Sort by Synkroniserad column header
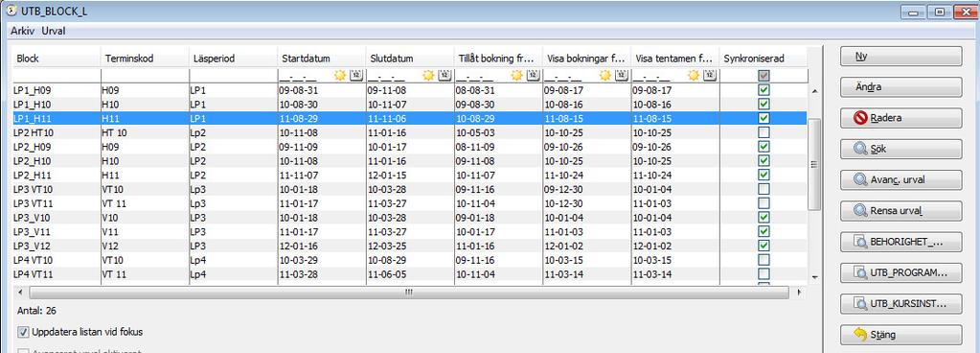This screenshot has height=353, width=980. 763,59
